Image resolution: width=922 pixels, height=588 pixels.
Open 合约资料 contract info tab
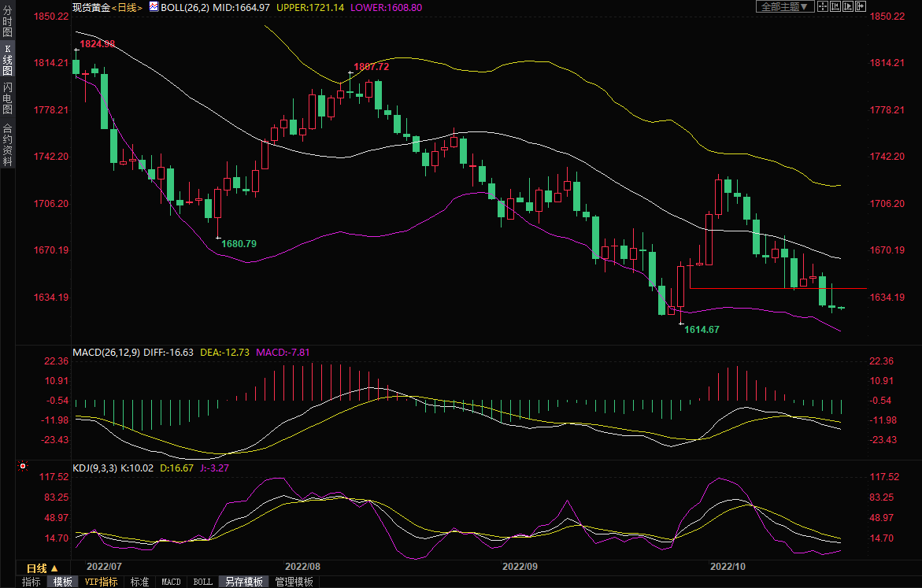pyautogui.click(x=7, y=146)
